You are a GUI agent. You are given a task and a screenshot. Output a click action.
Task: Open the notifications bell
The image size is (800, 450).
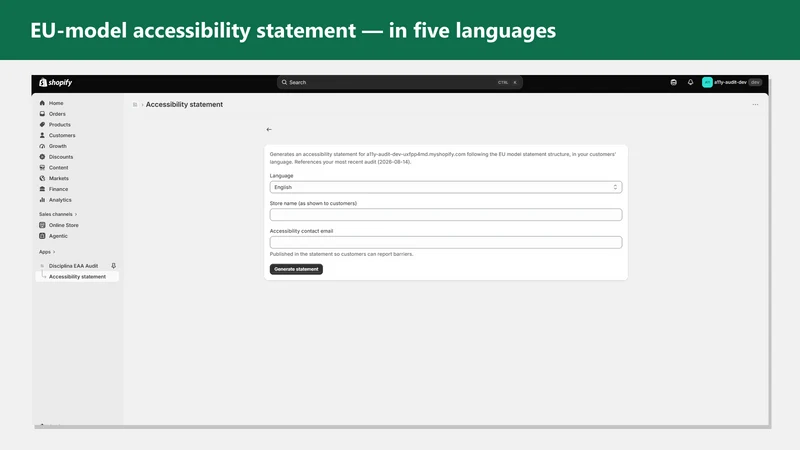[690, 82]
